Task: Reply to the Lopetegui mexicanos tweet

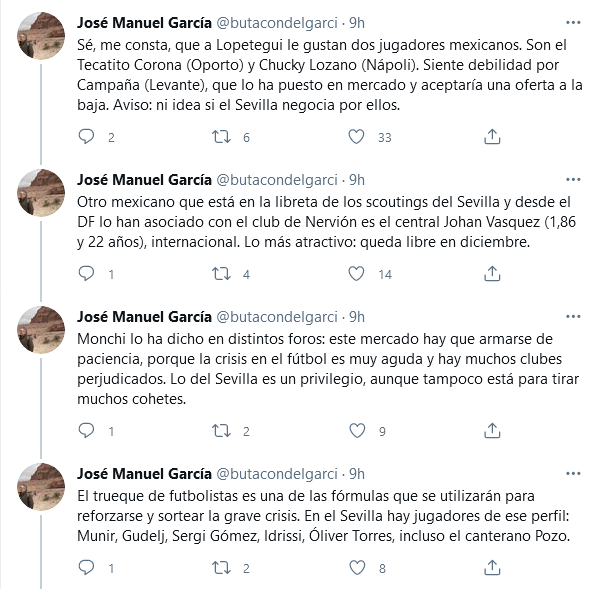Action: pos(86,137)
